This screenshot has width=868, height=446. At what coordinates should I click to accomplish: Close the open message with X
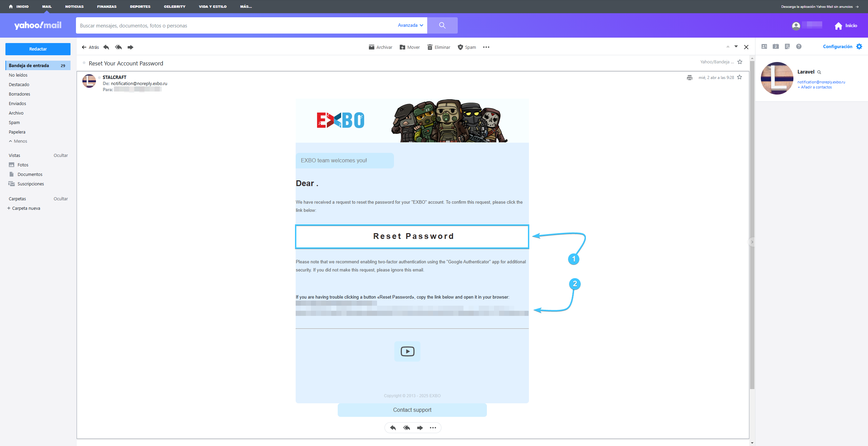[746, 47]
